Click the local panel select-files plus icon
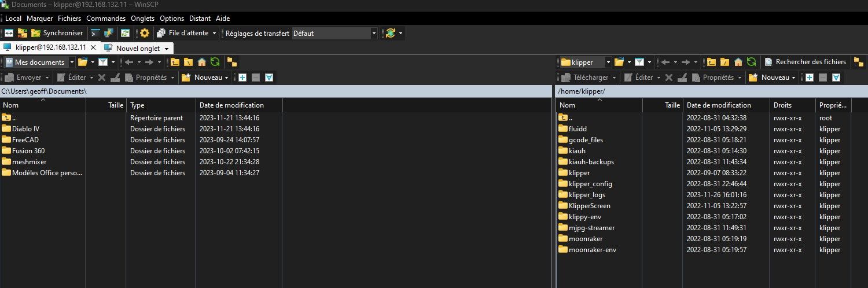868x288 pixels. (242, 77)
